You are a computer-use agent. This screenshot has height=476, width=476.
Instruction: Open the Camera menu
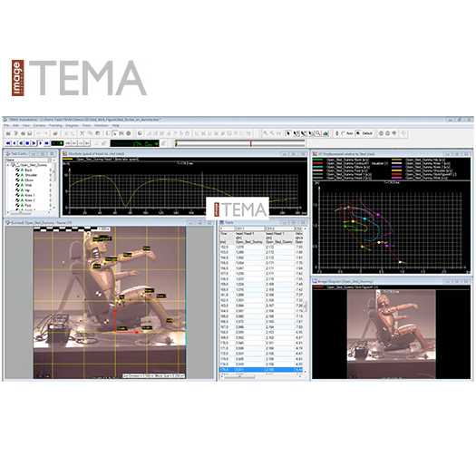pos(39,125)
